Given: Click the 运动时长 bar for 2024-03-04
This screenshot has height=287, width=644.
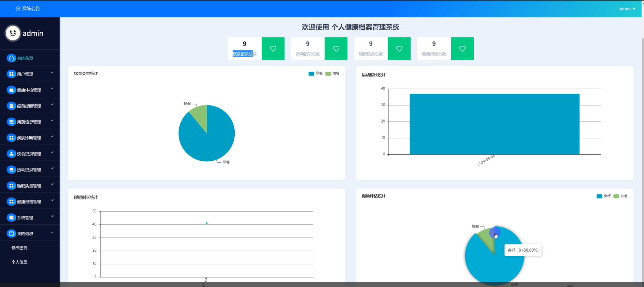Looking at the screenshot, I should click(495, 124).
